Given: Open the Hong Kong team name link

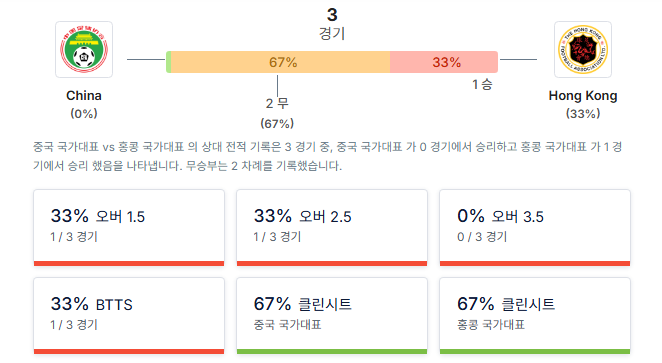Looking at the screenshot, I should 583,96.
